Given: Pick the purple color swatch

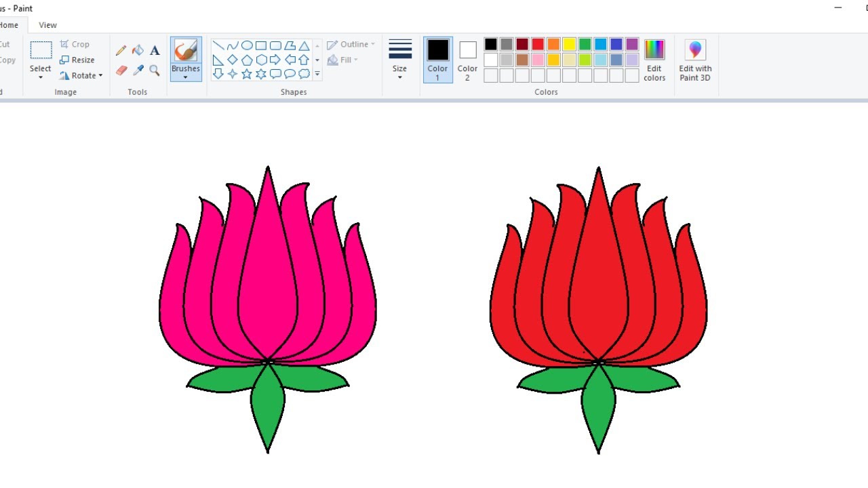Looking at the screenshot, I should pyautogui.click(x=632, y=44).
